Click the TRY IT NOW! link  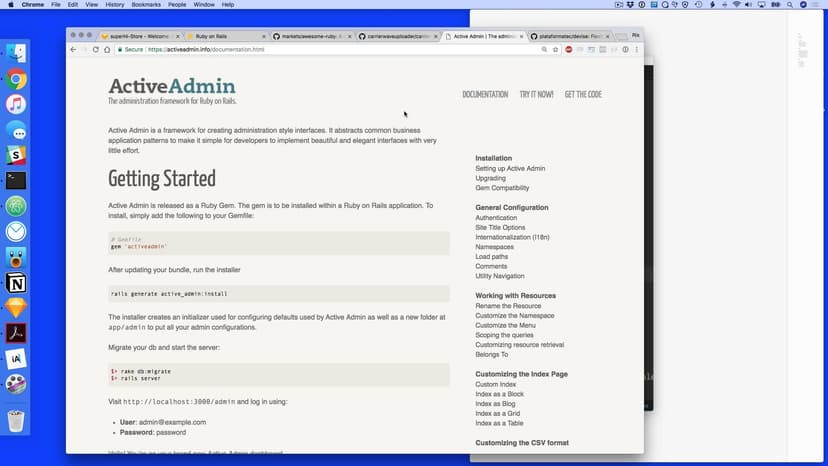[x=536, y=95]
